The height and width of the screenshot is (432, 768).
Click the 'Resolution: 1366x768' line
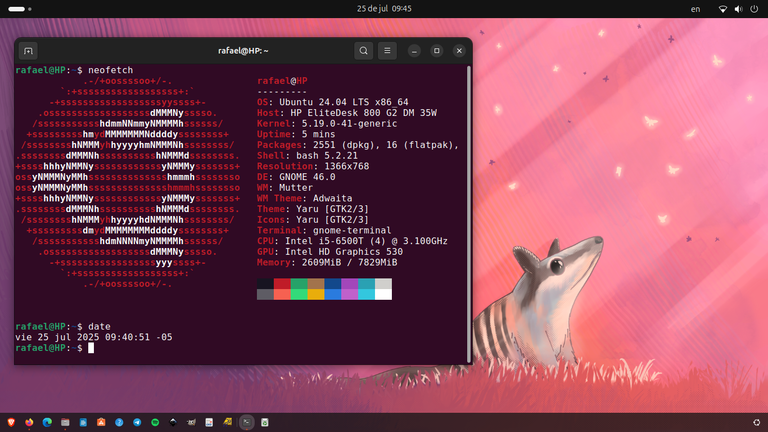[313, 166]
